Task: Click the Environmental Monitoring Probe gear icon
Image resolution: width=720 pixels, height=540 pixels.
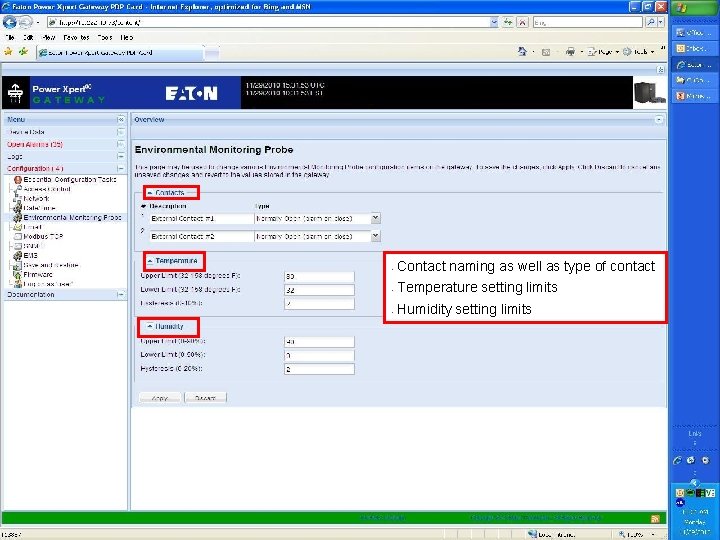Action: pos(18,218)
